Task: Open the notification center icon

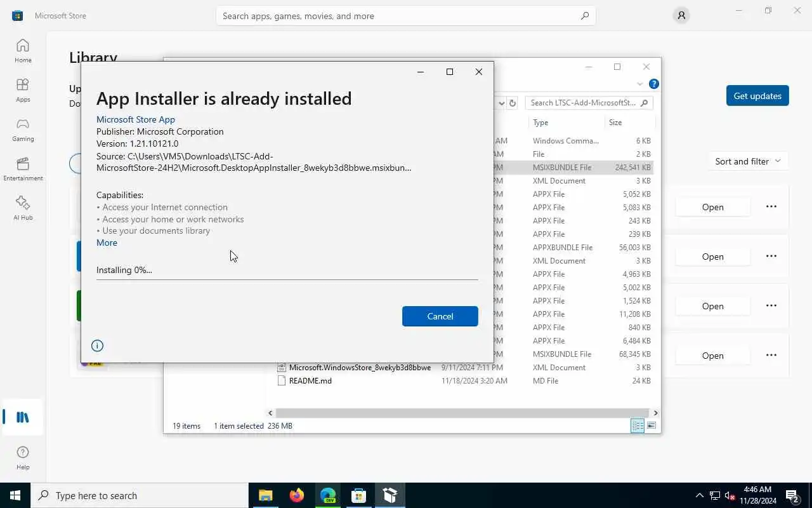Action: 792,495
